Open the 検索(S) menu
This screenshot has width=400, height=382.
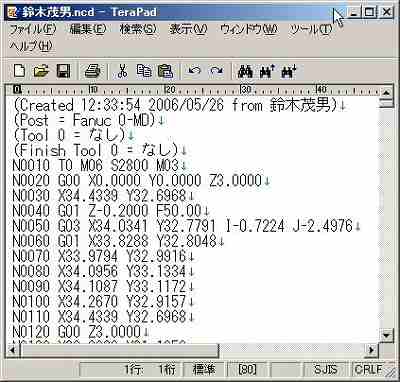point(138,29)
